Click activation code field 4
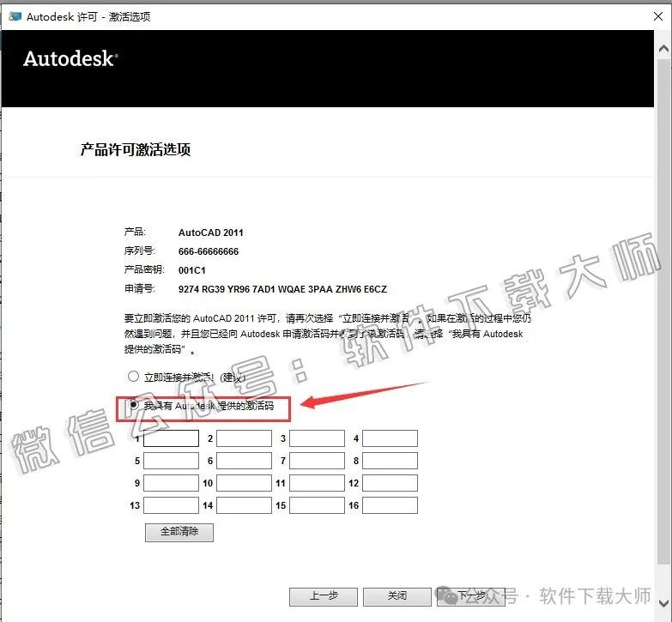Viewport: 672px width, 622px height. coord(390,438)
